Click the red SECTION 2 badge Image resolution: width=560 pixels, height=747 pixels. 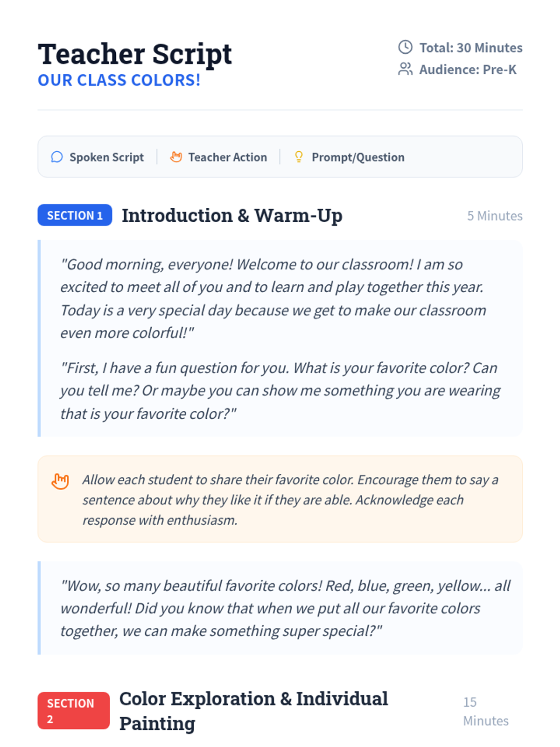pyautogui.click(x=74, y=711)
